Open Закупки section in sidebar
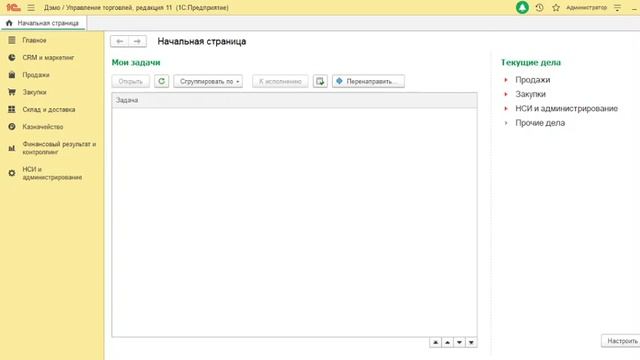Image resolution: width=640 pixels, height=360 pixels. coord(34,92)
